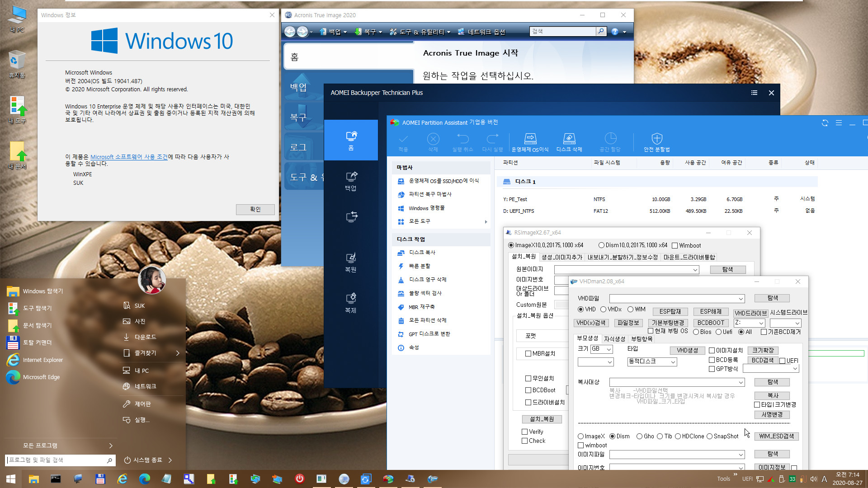This screenshot has height=488, width=868.
Task: Expand 모든 도구 submenu arrow
Action: (x=486, y=222)
